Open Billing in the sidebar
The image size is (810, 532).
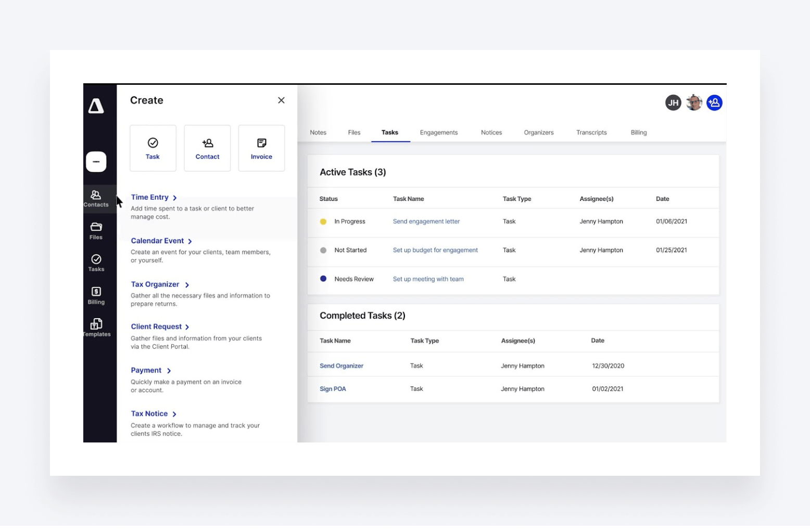click(x=96, y=296)
